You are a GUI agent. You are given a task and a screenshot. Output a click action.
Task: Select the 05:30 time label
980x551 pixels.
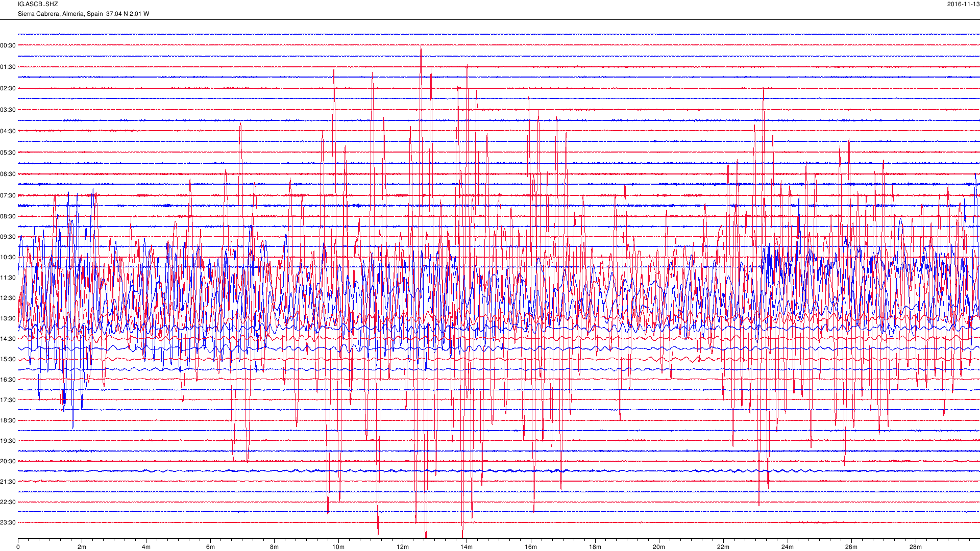8,153
